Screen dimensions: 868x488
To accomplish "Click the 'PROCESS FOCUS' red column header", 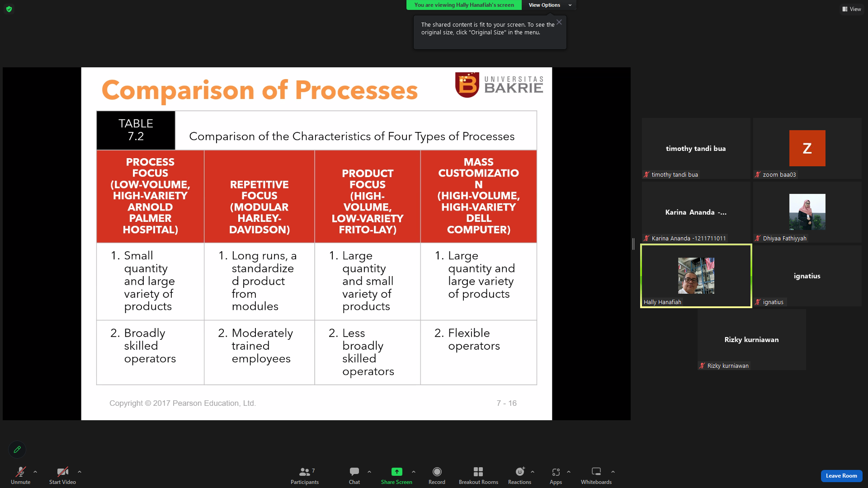I will (x=150, y=196).
